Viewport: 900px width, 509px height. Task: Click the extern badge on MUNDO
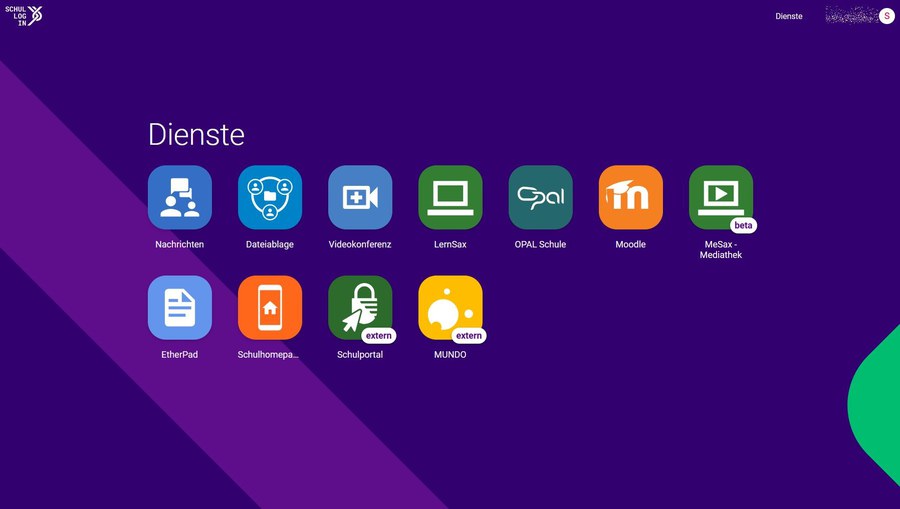click(x=468, y=336)
